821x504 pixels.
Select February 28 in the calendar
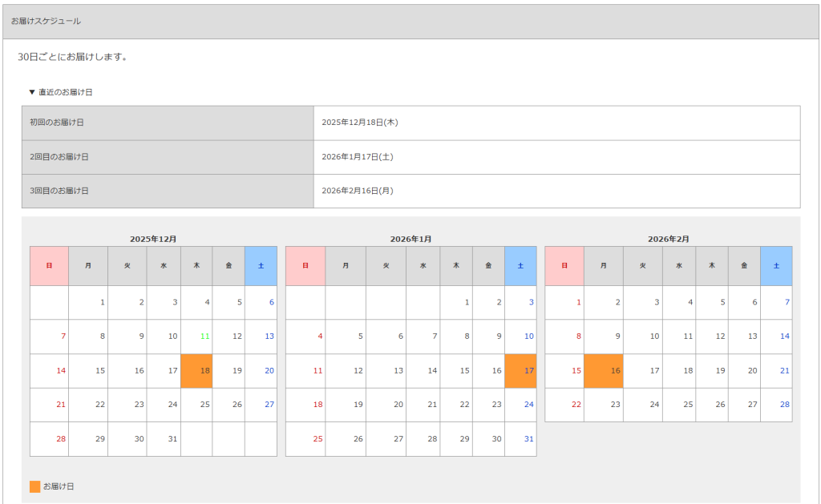(784, 405)
